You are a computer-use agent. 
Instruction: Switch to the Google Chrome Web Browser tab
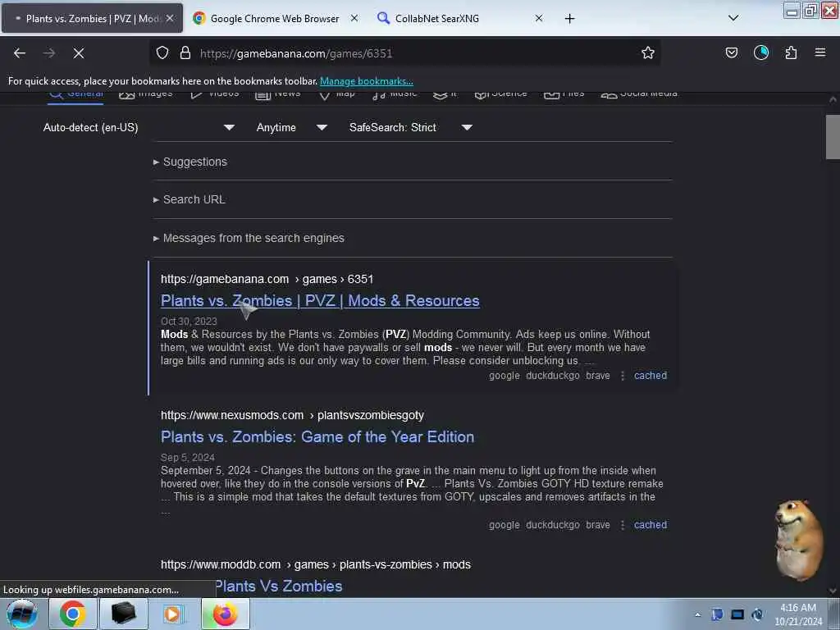pyautogui.click(x=274, y=19)
